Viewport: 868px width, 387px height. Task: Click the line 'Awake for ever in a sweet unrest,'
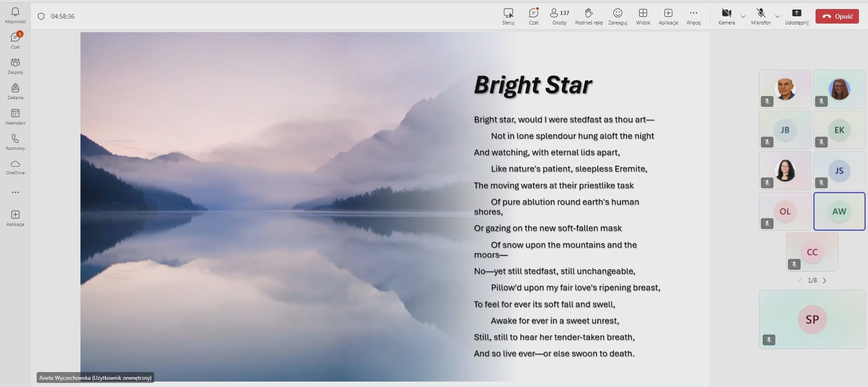(555, 320)
